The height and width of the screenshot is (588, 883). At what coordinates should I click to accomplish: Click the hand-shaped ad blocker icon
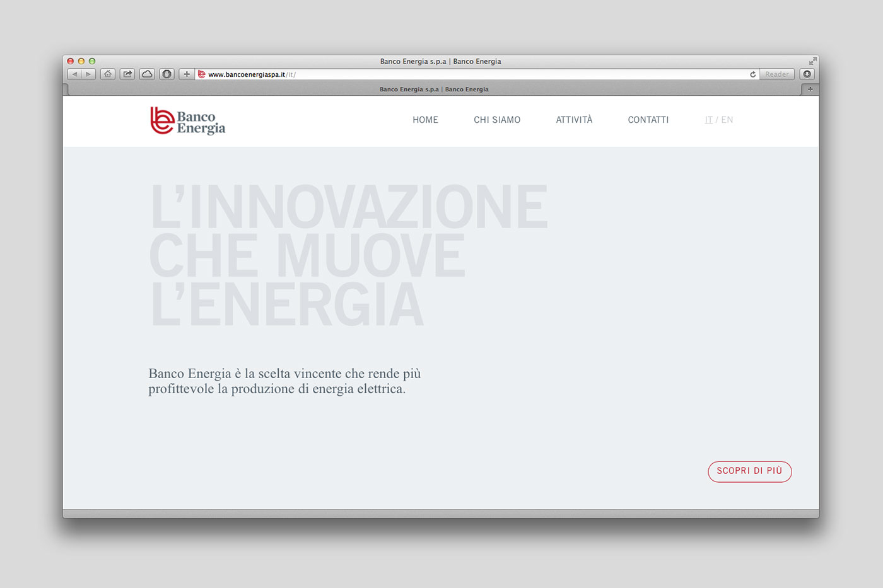click(167, 74)
